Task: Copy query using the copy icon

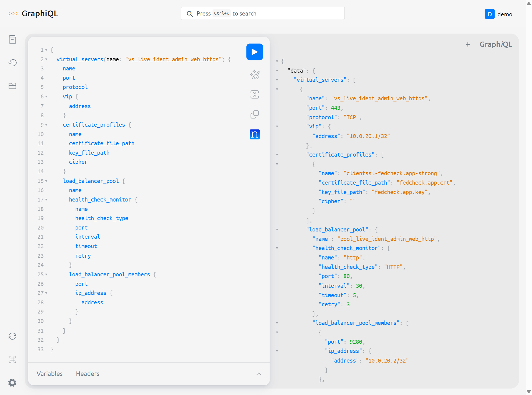Action: pyautogui.click(x=254, y=114)
